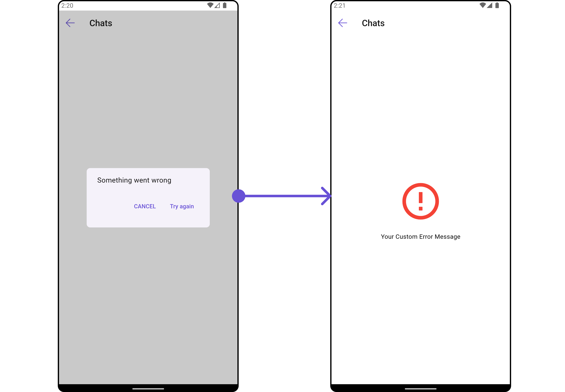Click the Wi-Fi icon on left phone
Viewport: 565px width, 392px height.
point(210,5)
